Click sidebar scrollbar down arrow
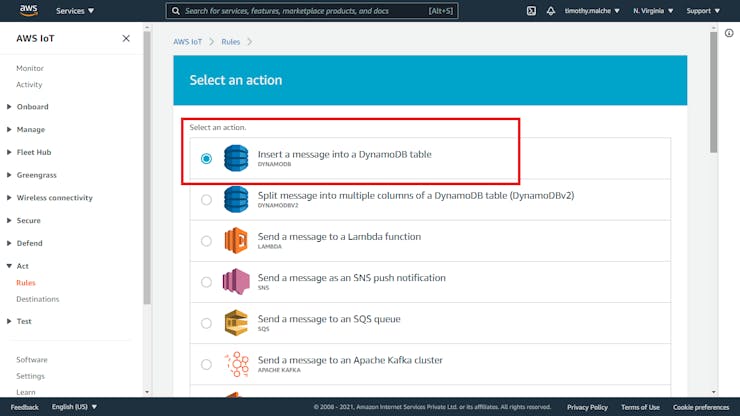 (x=147, y=392)
